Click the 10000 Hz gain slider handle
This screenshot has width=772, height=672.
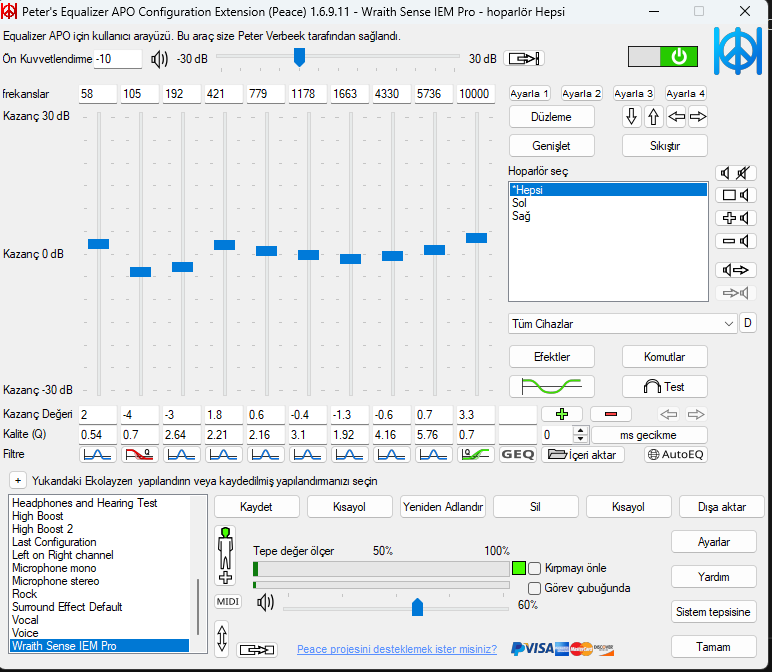pyautogui.click(x=476, y=238)
